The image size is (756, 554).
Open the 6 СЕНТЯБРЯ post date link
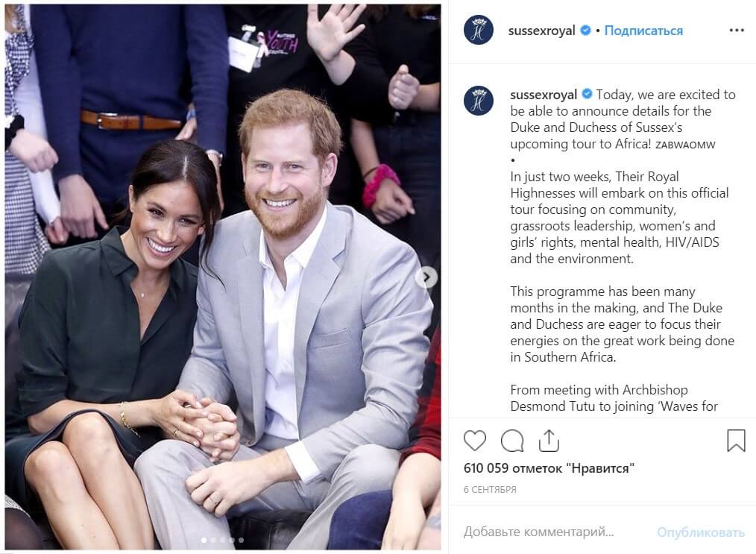coord(490,489)
